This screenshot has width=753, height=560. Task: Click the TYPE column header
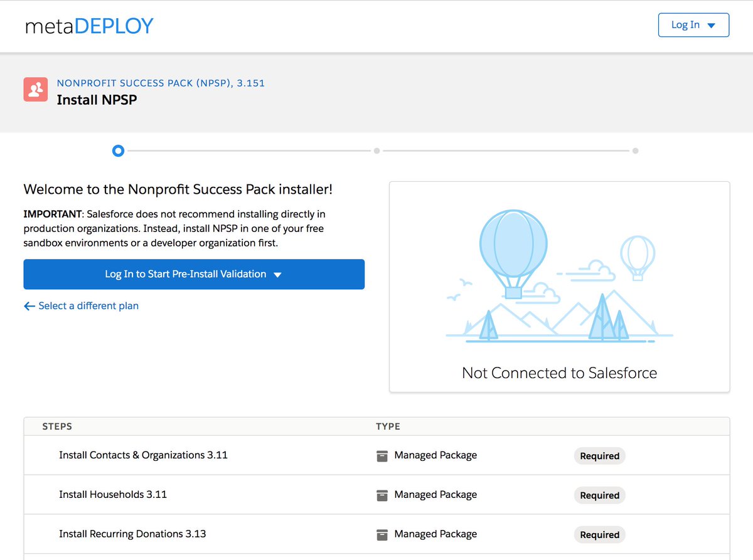tap(388, 426)
